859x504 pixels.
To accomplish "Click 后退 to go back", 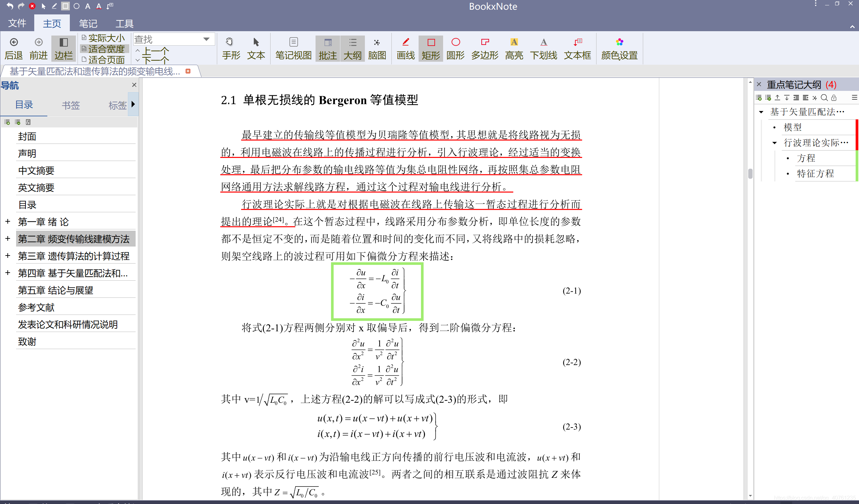I will pyautogui.click(x=13, y=48).
